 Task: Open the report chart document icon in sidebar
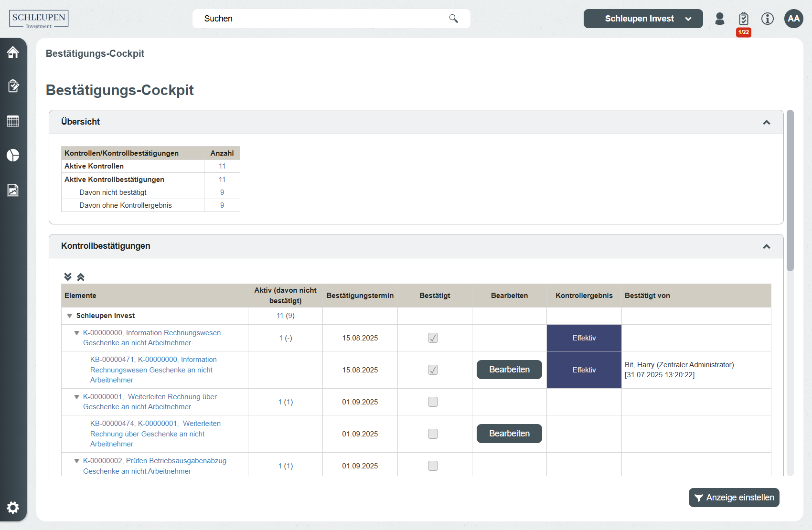tap(13, 190)
